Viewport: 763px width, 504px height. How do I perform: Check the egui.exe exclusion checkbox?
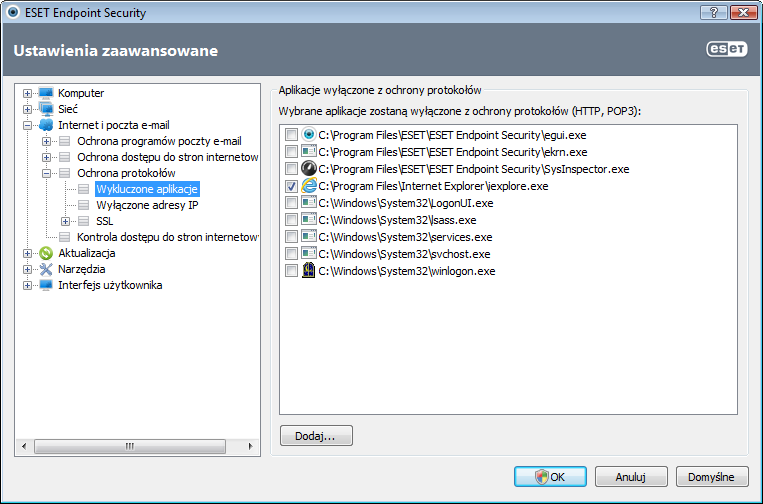291,135
